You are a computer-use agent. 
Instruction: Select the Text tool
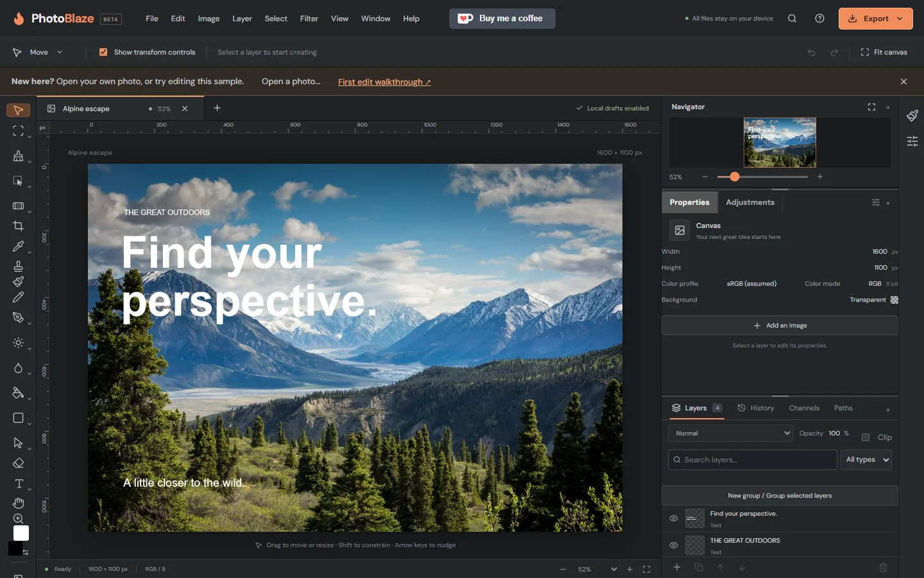tap(19, 484)
